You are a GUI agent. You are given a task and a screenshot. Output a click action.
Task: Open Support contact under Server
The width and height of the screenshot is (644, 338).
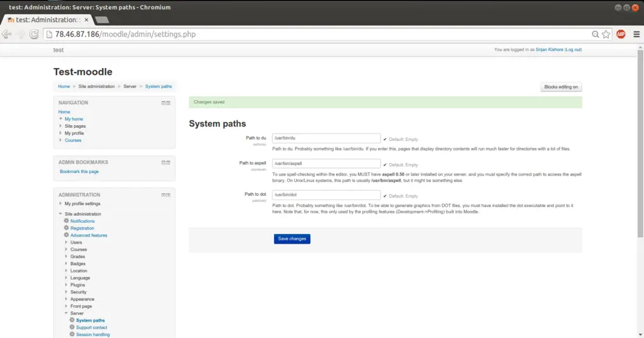[92, 327]
